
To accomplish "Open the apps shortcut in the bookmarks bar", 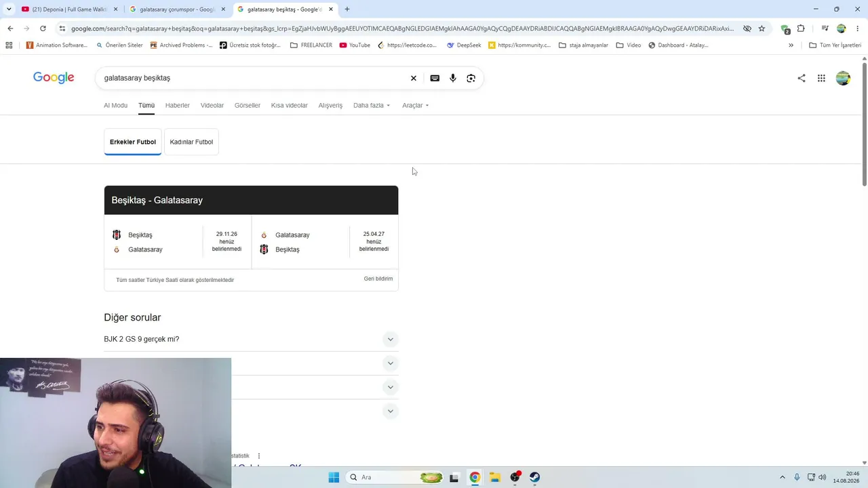I will pos(9,45).
